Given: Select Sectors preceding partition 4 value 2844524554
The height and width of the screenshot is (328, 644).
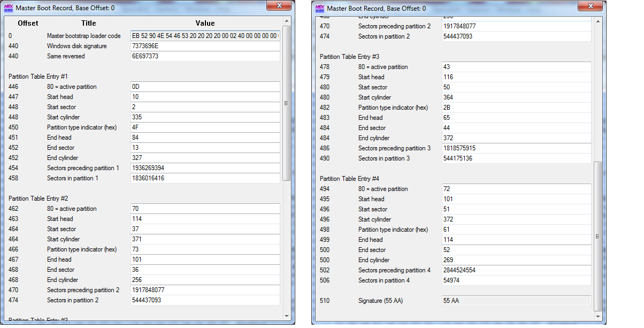Looking at the screenshot, I should [x=516, y=270].
